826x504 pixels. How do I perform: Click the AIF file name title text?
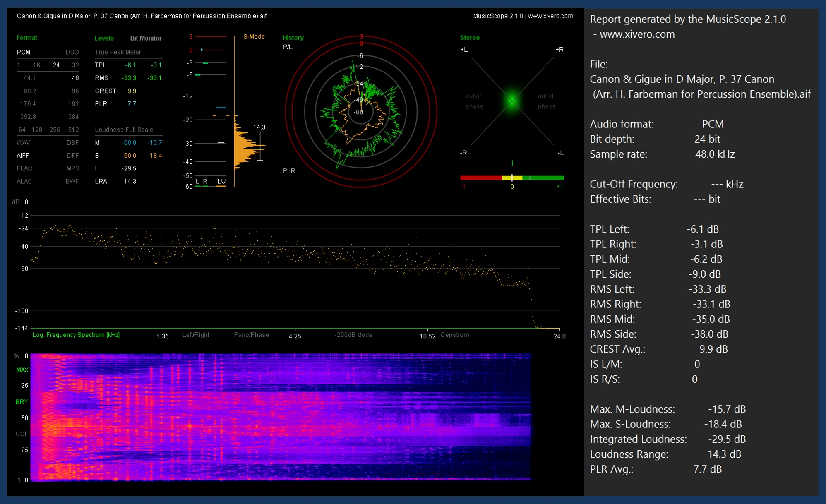142,16
